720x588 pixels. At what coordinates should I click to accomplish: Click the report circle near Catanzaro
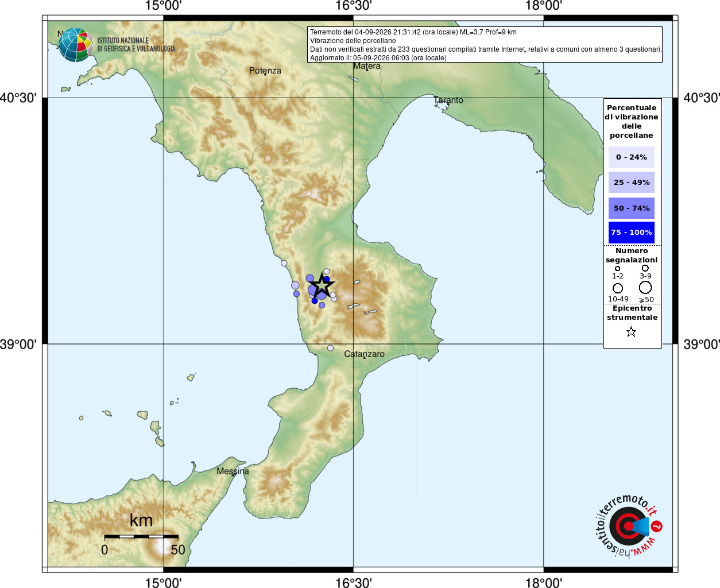[330, 348]
